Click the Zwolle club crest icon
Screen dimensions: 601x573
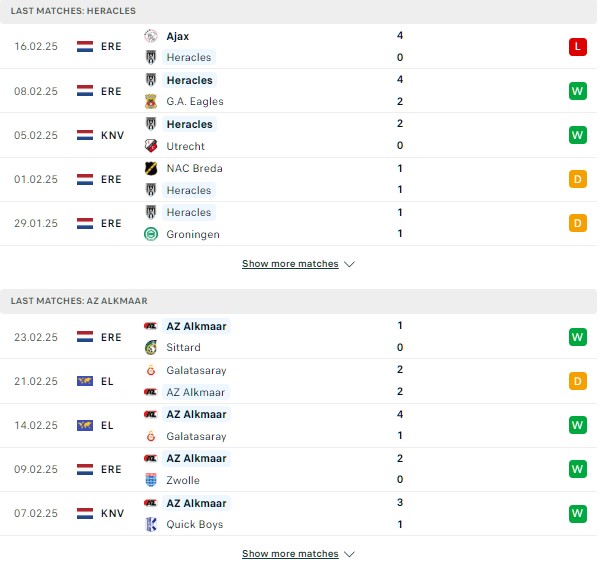click(x=151, y=480)
